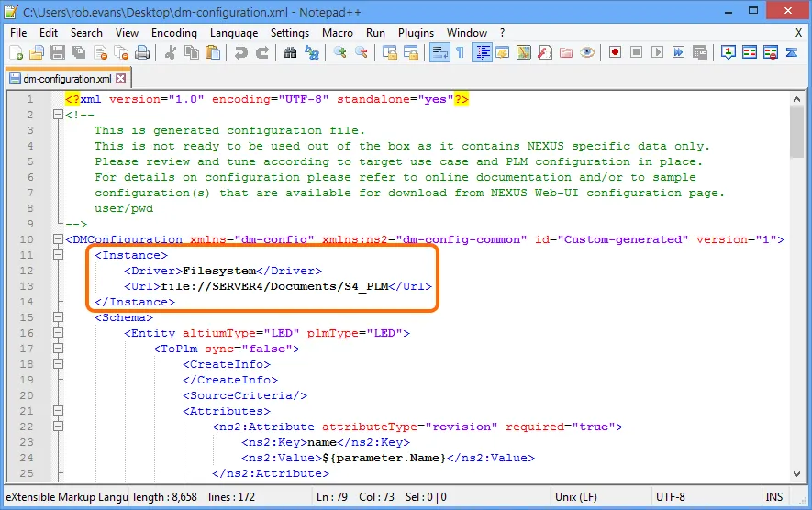Open the Macro menu
812x510 pixels.
click(337, 33)
